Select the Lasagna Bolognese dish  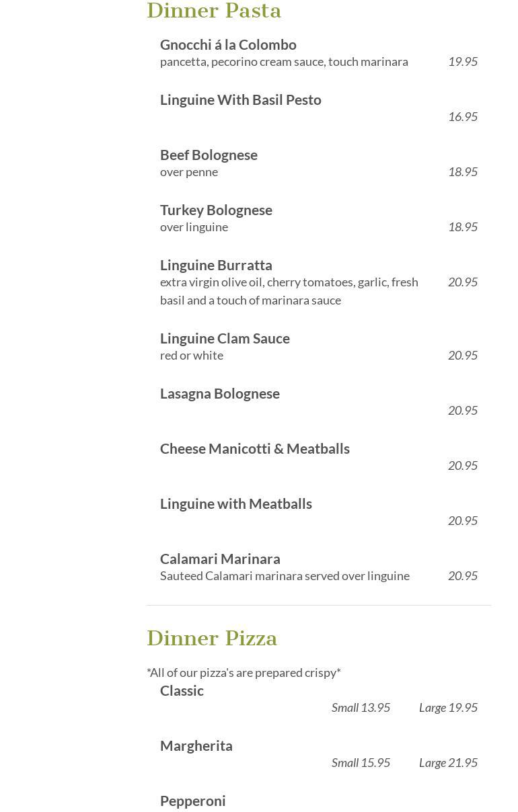[x=219, y=393]
